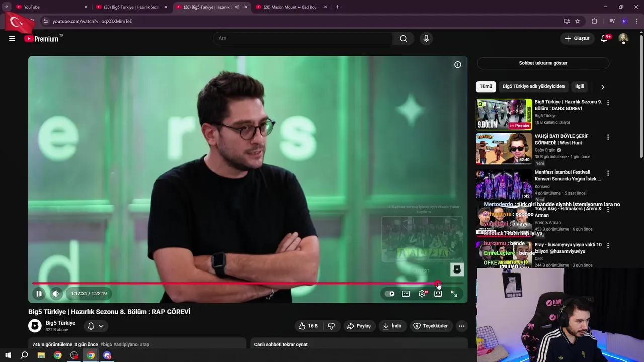The image size is (644, 362).
Task: Open YouTube notifications bell with 9+ badge
Action: click(x=605, y=39)
